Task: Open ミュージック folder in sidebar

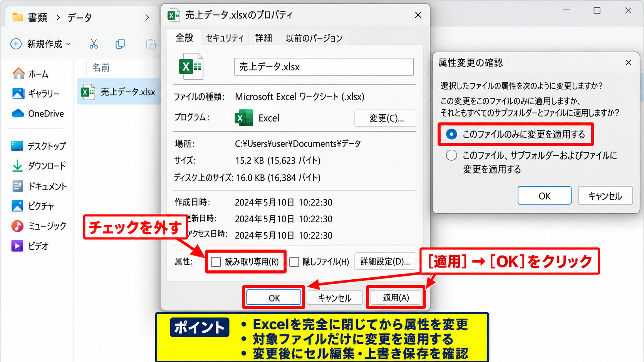Action: click(x=39, y=226)
